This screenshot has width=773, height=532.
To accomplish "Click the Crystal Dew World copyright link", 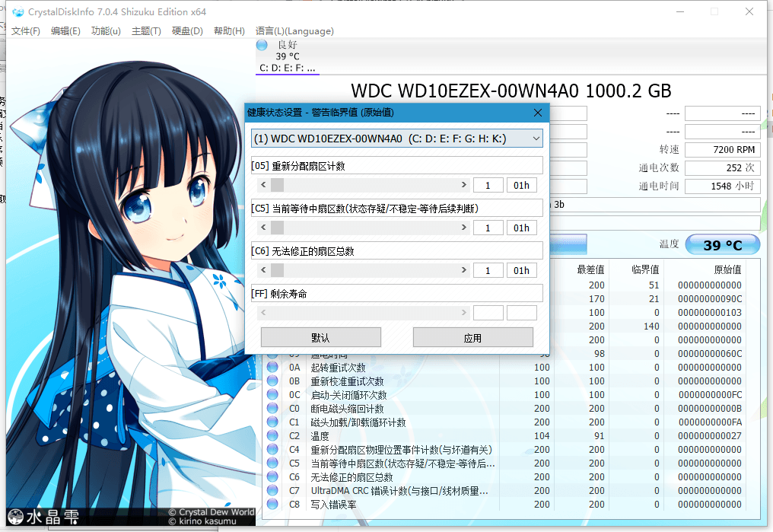I will click(212, 512).
